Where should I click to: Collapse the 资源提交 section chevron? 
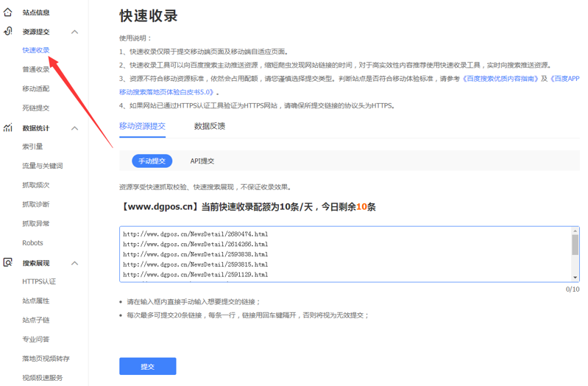pyautogui.click(x=74, y=32)
